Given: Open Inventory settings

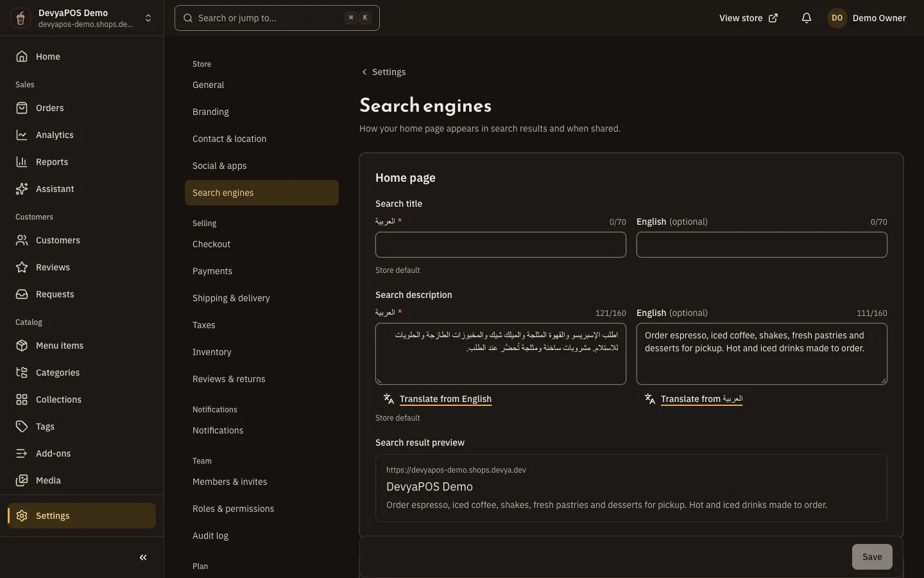Looking at the screenshot, I should pyautogui.click(x=262, y=352).
